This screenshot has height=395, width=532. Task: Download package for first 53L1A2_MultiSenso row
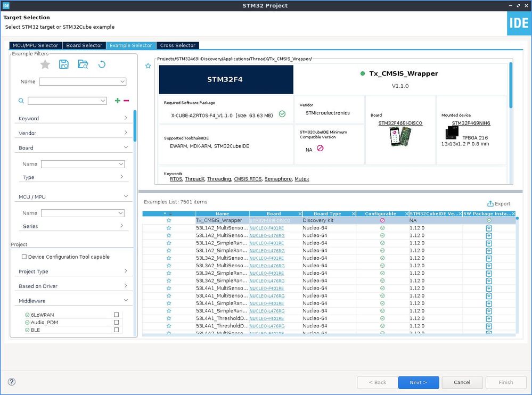pyautogui.click(x=489, y=228)
